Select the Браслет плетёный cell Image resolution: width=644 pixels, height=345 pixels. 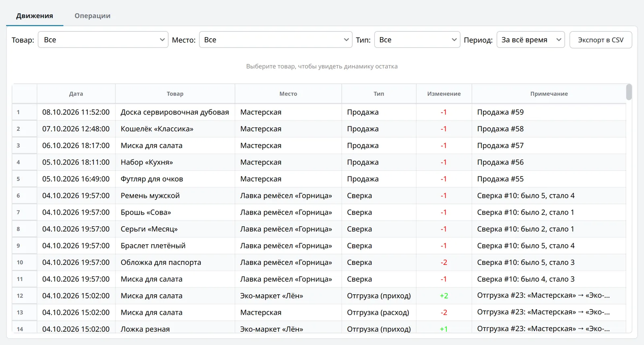(x=175, y=246)
